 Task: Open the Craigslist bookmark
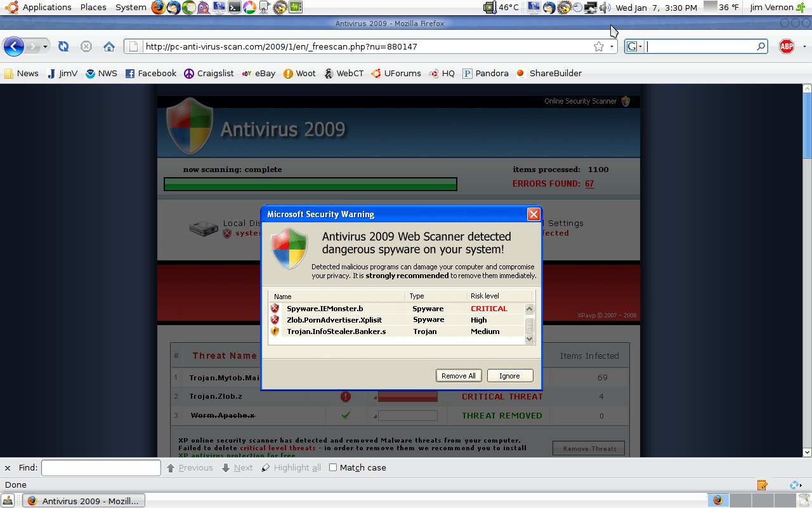click(x=209, y=73)
